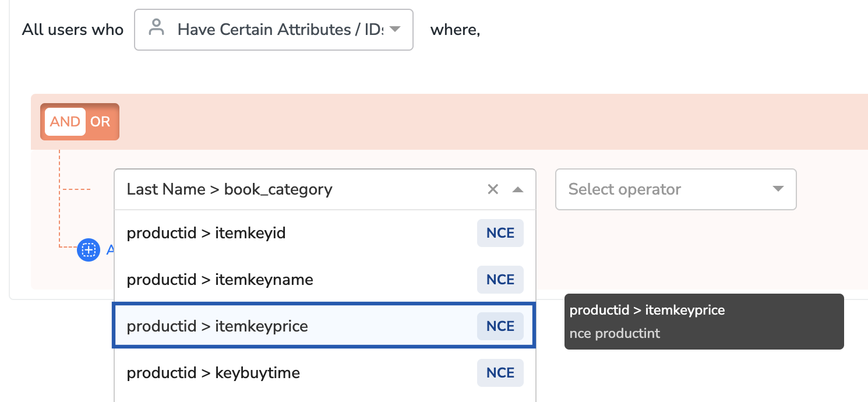Select the highlighted productid > itemkeyprice option

[x=291, y=326]
